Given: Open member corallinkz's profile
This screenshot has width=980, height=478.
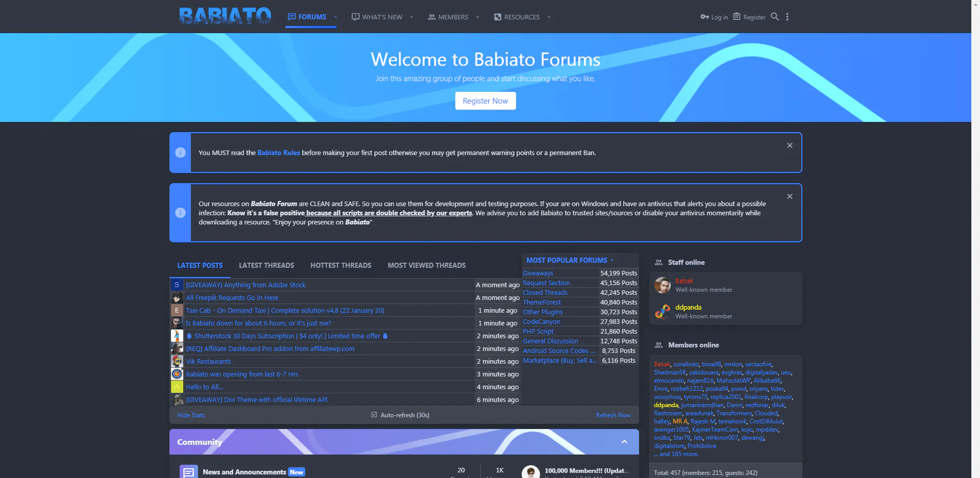Looking at the screenshot, I should (686, 364).
